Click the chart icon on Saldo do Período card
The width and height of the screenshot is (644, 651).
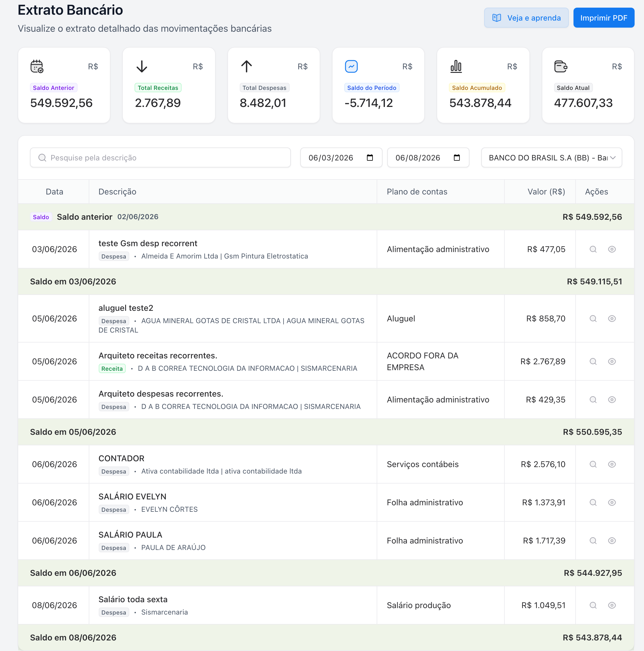pos(351,66)
